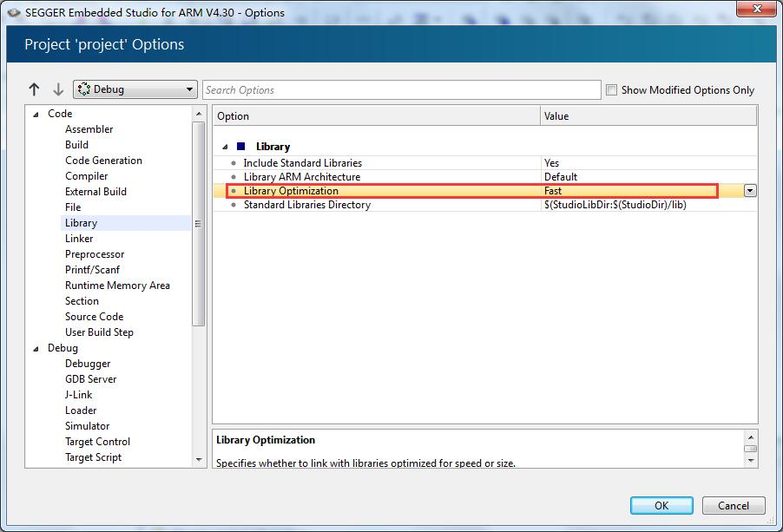Click the Cancel button
Viewport: 783px width, 532px height.
coord(734,506)
